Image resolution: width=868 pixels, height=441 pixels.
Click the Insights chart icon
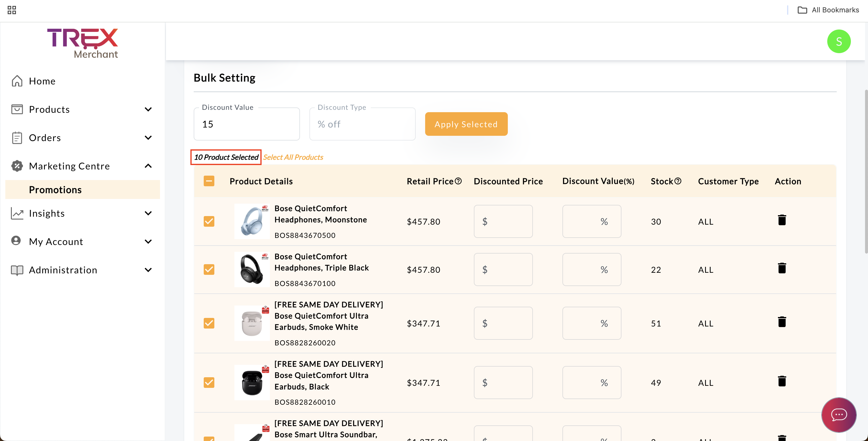17,213
